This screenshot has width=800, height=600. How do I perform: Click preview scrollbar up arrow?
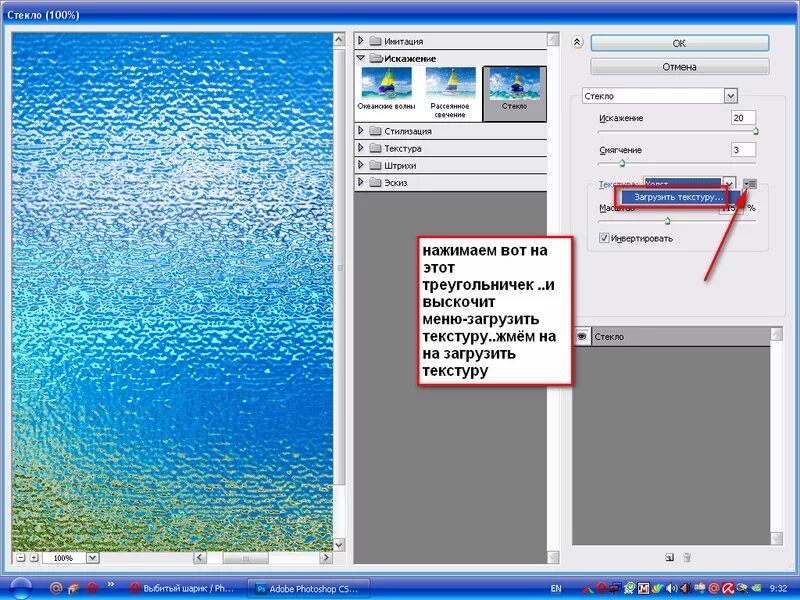tap(339, 39)
